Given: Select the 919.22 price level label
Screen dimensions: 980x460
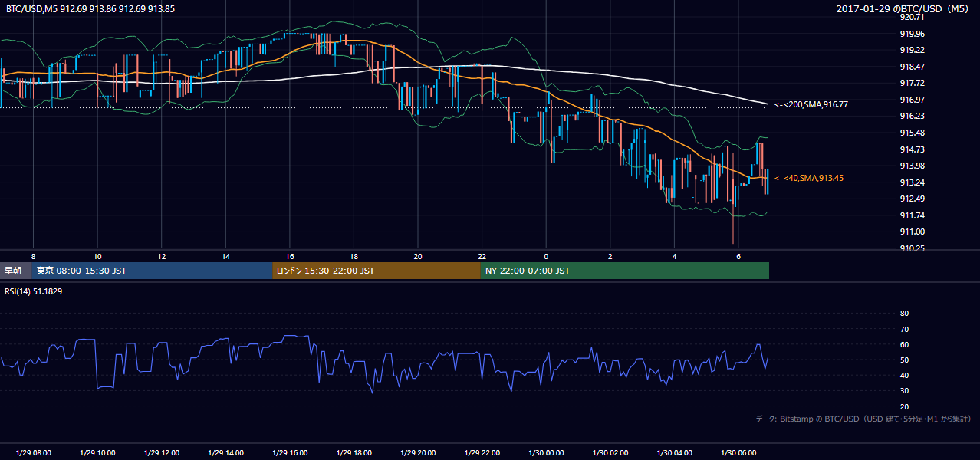Looking at the screenshot, I should click(x=912, y=50).
